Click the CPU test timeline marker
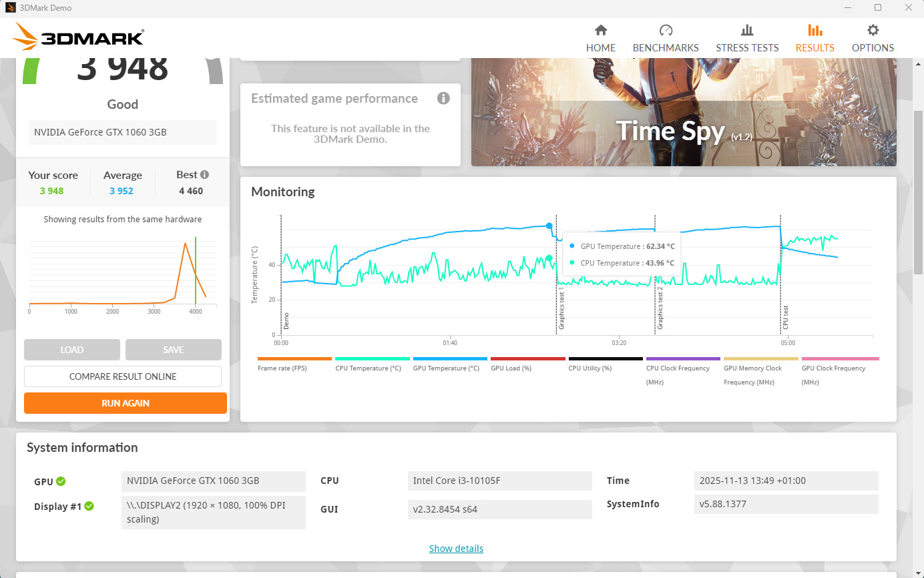This screenshot has width=924, height=578. pos(786,318)
